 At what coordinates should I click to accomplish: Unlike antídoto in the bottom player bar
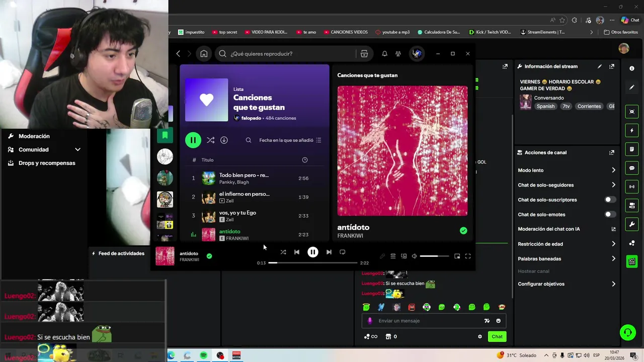pos(209,256)
